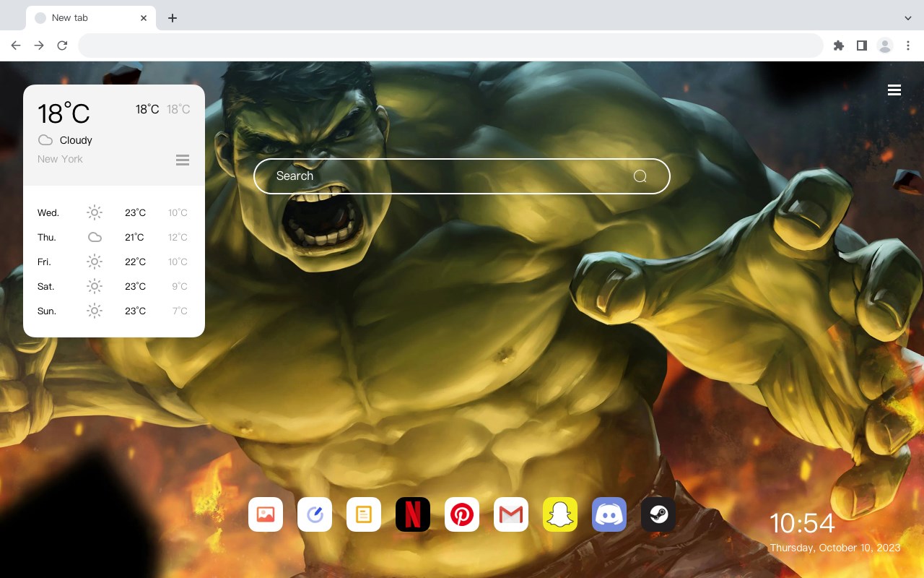Close the New tab tab

coord(144,18)
